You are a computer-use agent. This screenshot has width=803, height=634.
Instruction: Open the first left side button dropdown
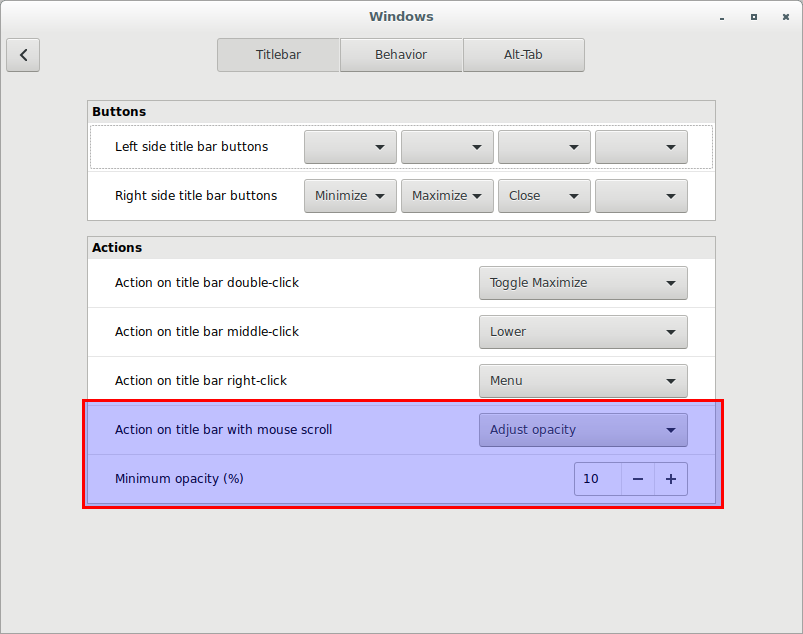pyautogui.click(x=350, y=147)
